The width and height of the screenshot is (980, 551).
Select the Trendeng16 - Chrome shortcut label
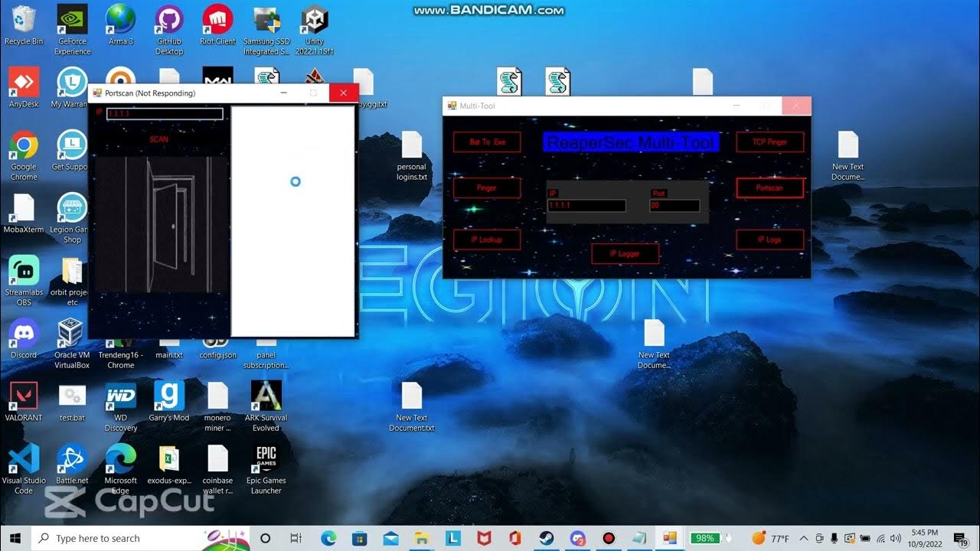[120, 360]
